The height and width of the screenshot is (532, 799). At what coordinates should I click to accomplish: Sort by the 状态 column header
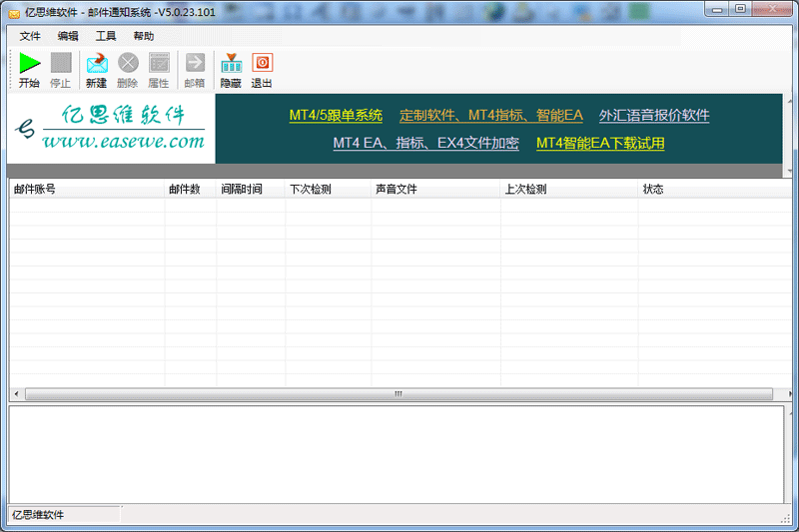[709, 189]
